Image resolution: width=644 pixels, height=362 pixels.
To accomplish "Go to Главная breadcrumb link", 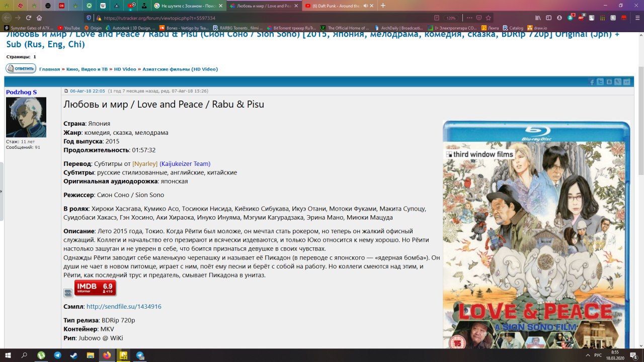I will pos(49,69).
